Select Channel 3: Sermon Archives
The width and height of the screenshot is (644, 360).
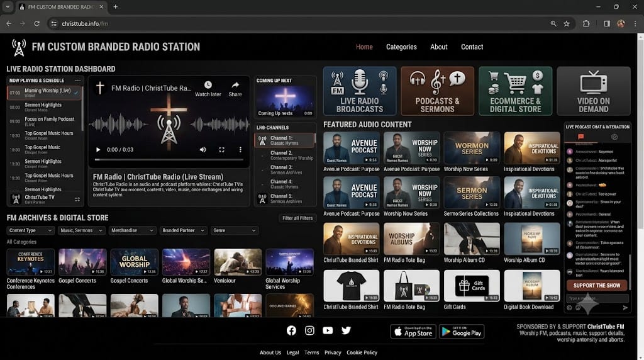(286, 170)
